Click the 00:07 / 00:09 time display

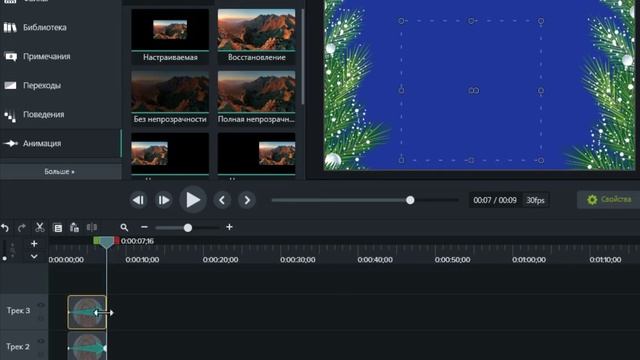click(495, 200)
